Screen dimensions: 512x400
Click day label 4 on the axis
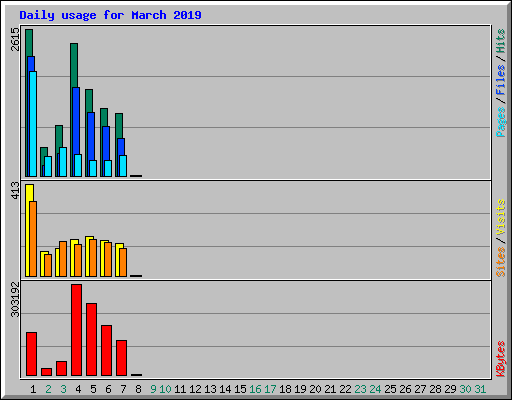tap(78, 389)
